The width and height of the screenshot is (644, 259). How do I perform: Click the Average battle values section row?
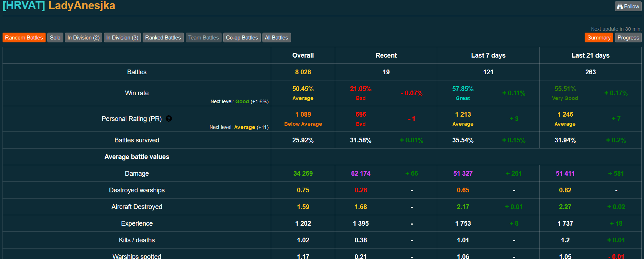[x=137, y=157]
